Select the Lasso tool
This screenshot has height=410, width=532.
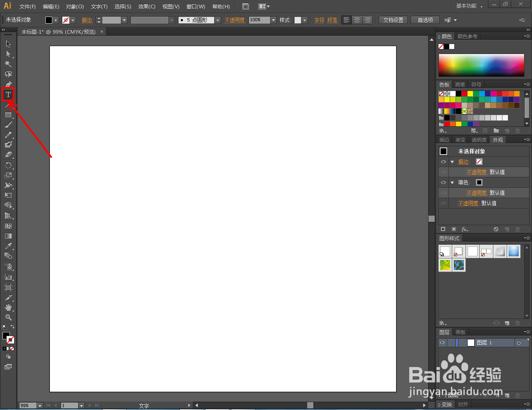pos(8,74)
